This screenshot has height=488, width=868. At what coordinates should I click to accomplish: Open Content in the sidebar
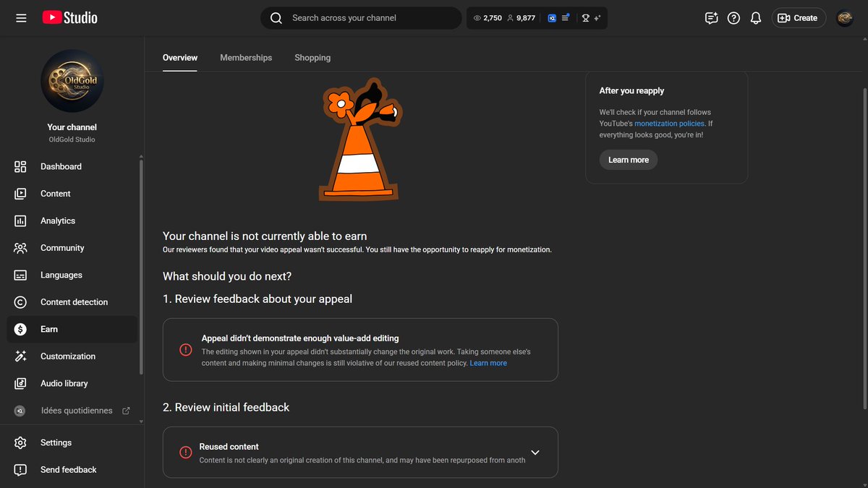click(72, 194)
